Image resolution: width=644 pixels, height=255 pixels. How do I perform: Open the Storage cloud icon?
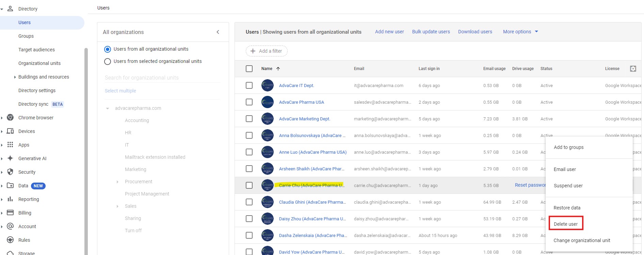tap(10, 253)
